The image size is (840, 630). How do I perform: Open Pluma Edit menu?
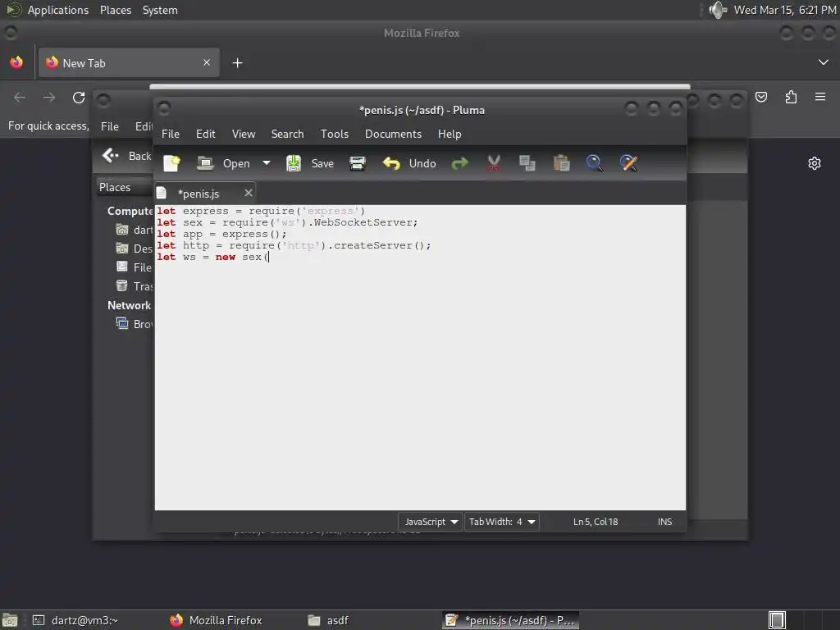coord(206,134)
